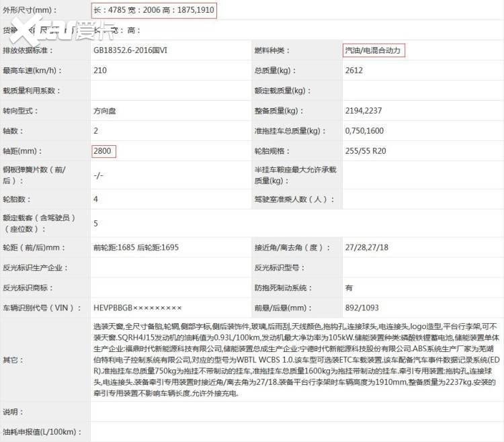Click the 其它 row label
The height and width of the screenshot is (442, 504).
pos(13,359)
